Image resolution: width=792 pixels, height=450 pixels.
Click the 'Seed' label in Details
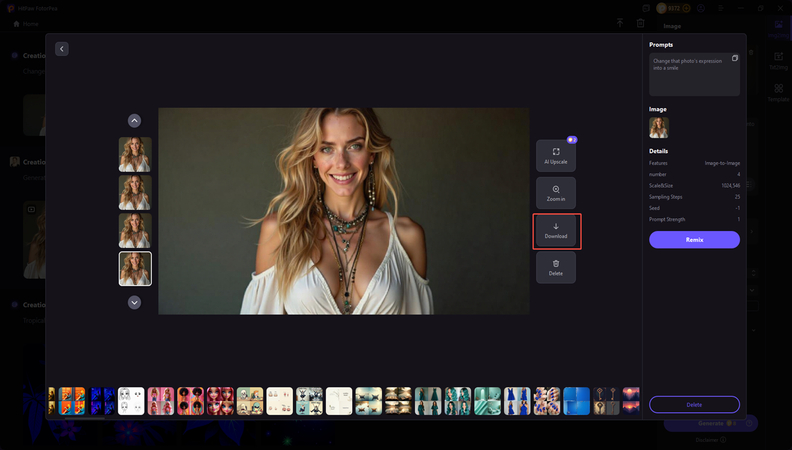[x=654, y=208]
